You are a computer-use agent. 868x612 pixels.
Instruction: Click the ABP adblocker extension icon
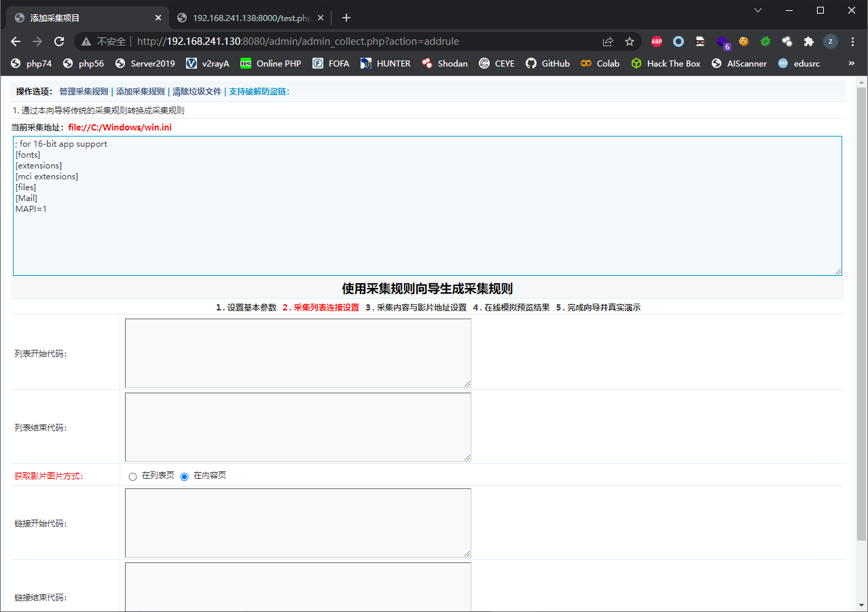point(656,41)
